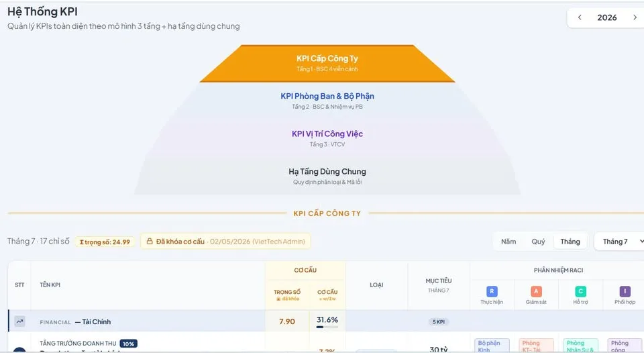The height and width of the screenshot is (353, 644).
Task: Click the 31.6% cơ cấu progress bar
Action: pyautogui.click(x=327, y=327)
